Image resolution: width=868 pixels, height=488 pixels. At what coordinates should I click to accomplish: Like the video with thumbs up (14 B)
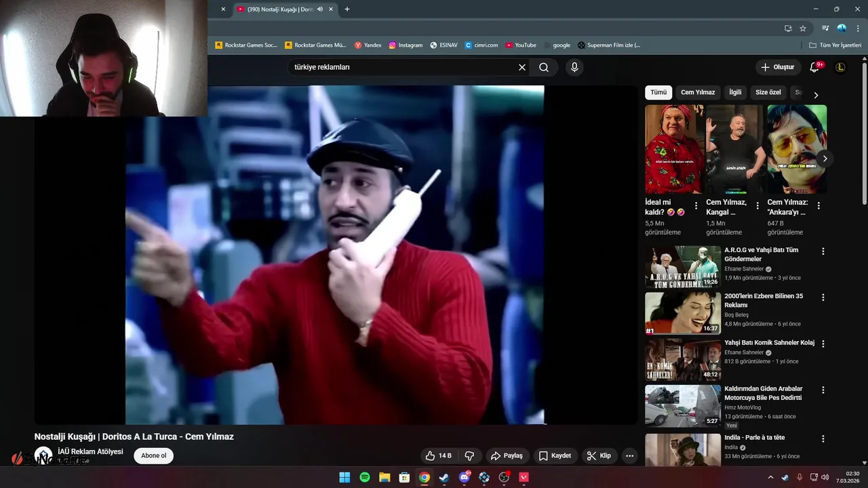pos(438,455)
